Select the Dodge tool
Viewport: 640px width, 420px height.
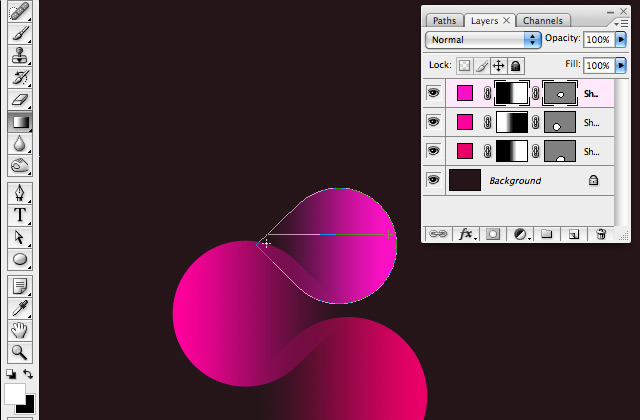pyautogui.click(x=20, y=166)
